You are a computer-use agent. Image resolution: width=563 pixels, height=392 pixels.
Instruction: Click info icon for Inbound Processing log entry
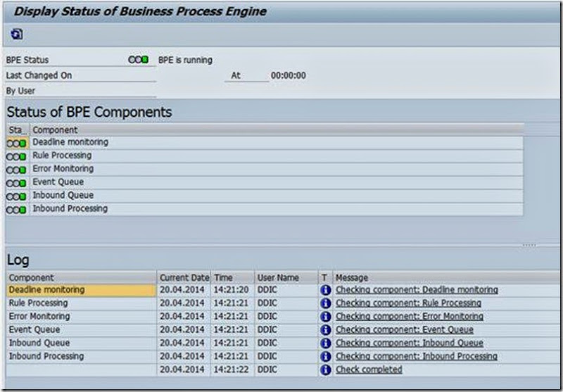coord(326,357)
